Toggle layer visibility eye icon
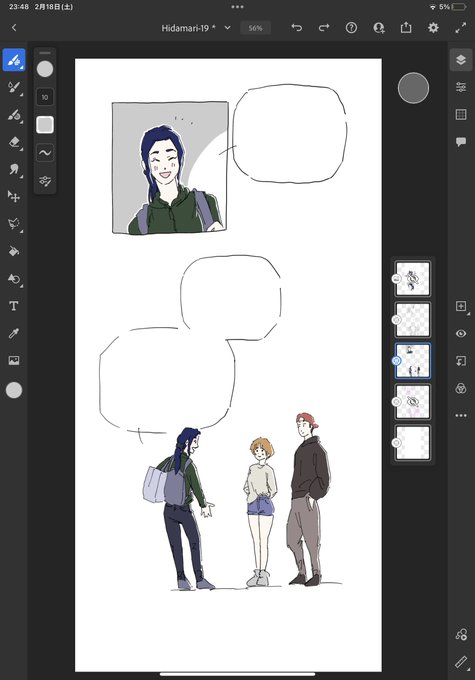 pyautogui.click(x=461, y=333)
